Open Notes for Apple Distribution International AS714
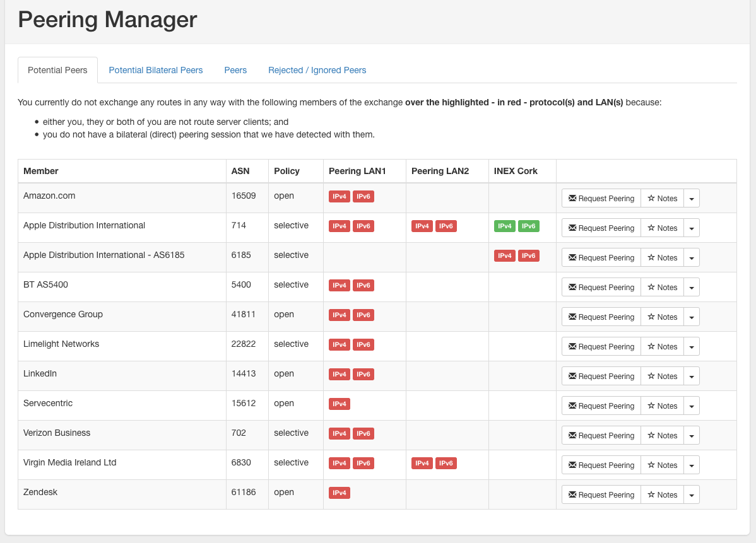The width and height of the screenshot is (756, 543). point(662,228)
